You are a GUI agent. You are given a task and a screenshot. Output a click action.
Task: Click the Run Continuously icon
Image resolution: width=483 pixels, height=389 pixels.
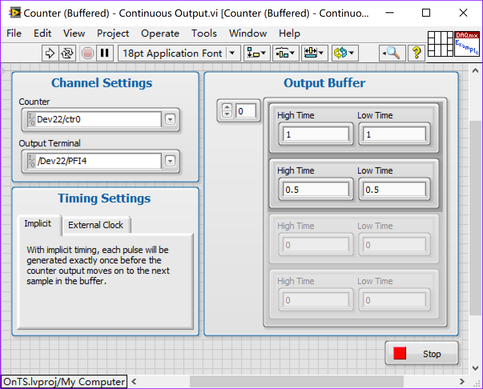(67, 53)
